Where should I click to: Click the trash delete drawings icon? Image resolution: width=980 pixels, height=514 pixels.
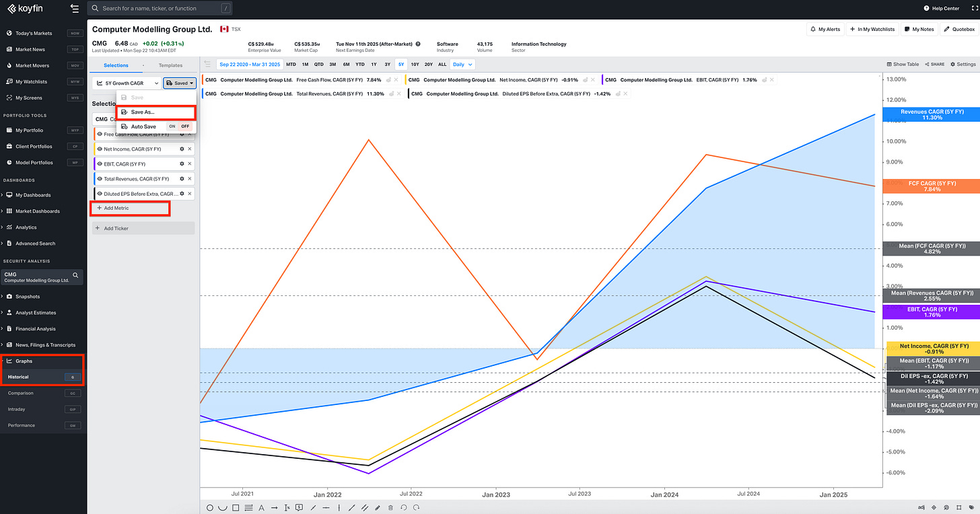(391, 507)
